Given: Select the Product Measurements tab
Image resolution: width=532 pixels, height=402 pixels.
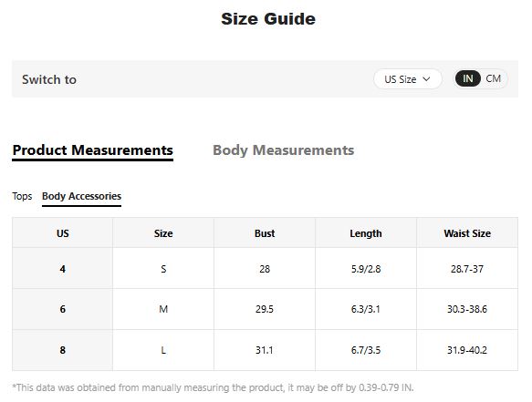Looking at the screenshot, I should 93,150.
